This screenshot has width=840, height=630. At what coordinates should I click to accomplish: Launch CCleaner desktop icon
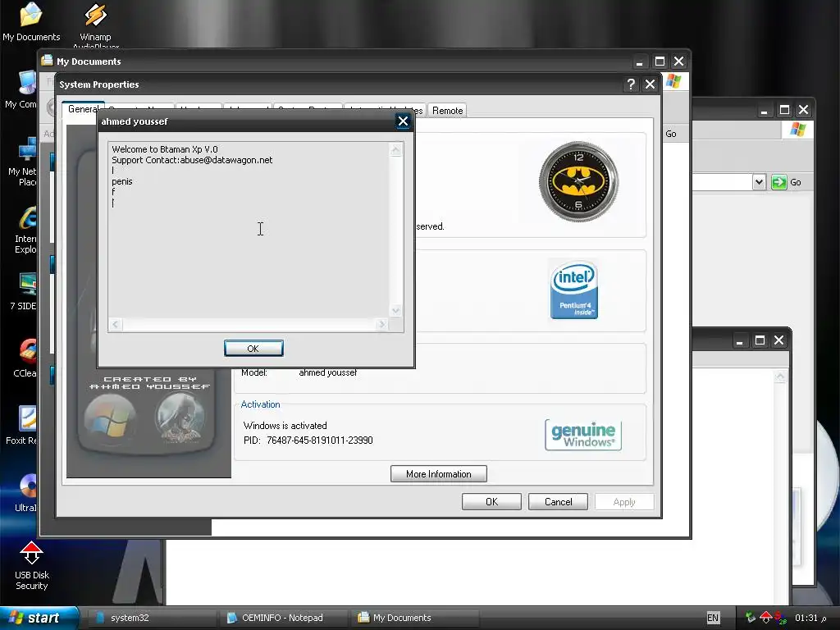click(x=25, y=358)
